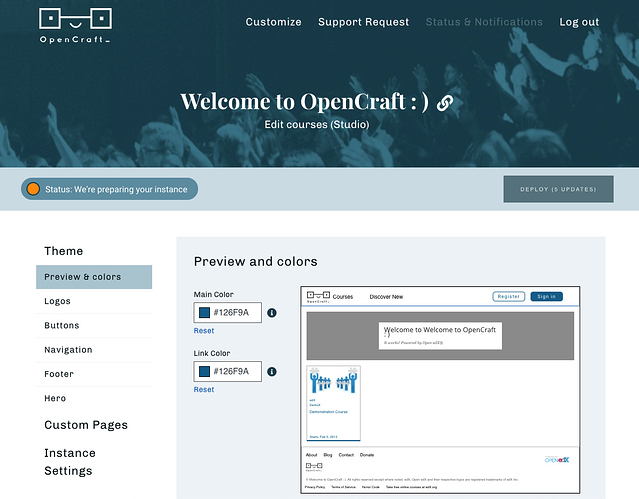Click the Deploy (5 updates) button
Screen dimensions: 639x499
click(x=558, y=189)
